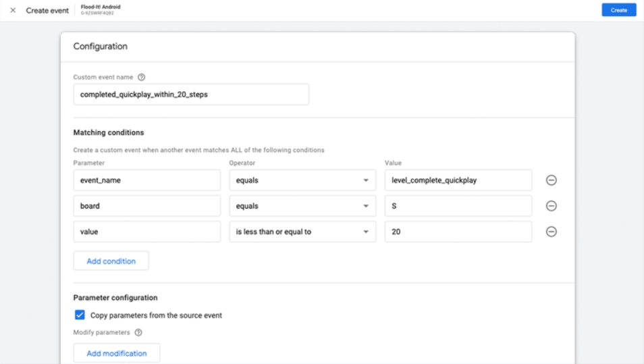
Task: Expand operator dropdown for board row
Action: point(302,206)
